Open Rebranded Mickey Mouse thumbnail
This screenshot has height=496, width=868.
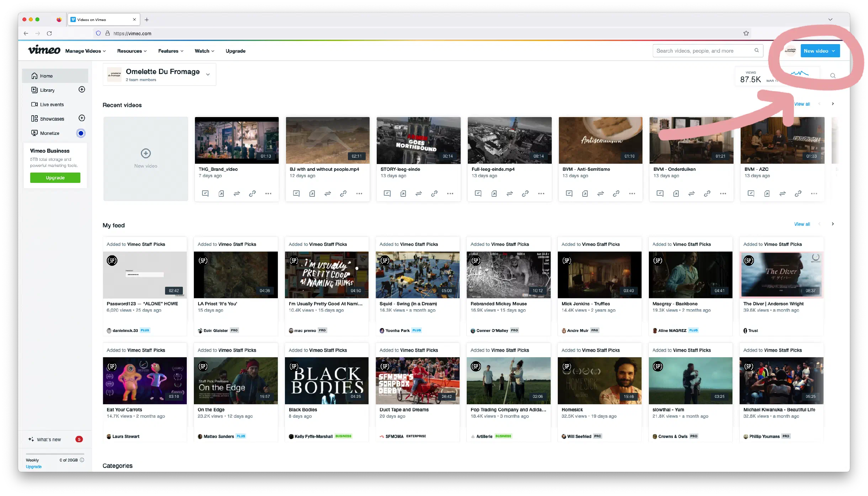(509, 275)
